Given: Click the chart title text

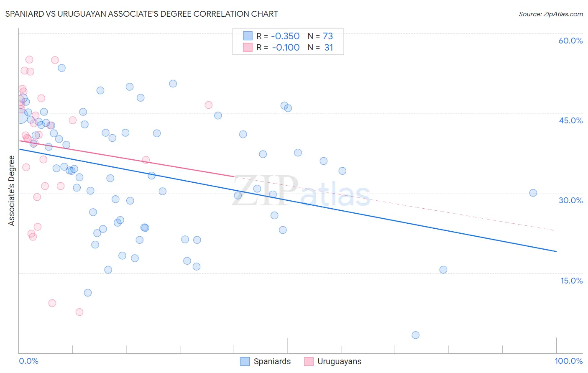Looking at the screenshot, I should [x=141, y=14].
